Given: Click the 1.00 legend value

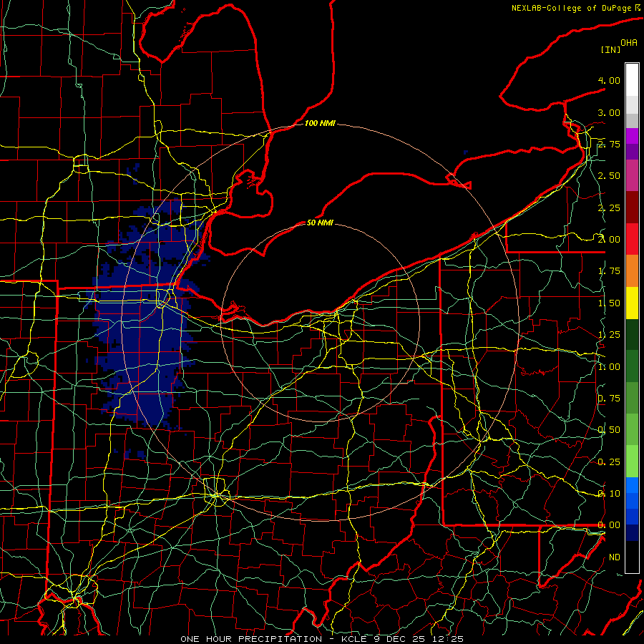Looking at the screenshot, I should (x=609, y=367).
